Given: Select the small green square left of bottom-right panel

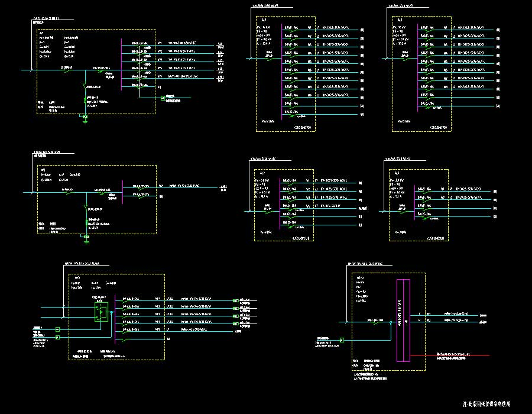Looking at the screenshot, I should click(343, 340).
